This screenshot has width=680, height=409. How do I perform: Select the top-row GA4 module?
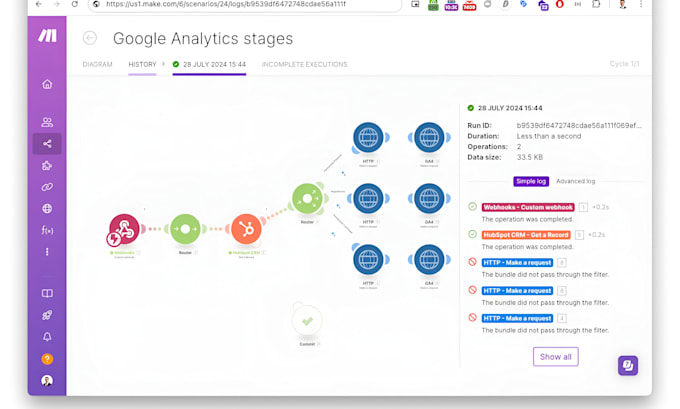pos(429,137)
